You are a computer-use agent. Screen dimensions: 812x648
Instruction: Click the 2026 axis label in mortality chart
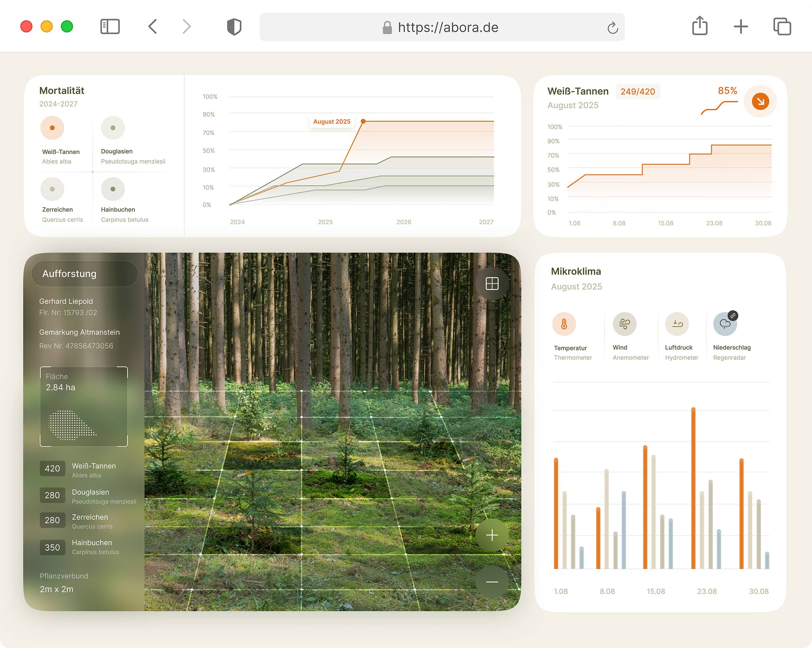(x=404, y=222)
